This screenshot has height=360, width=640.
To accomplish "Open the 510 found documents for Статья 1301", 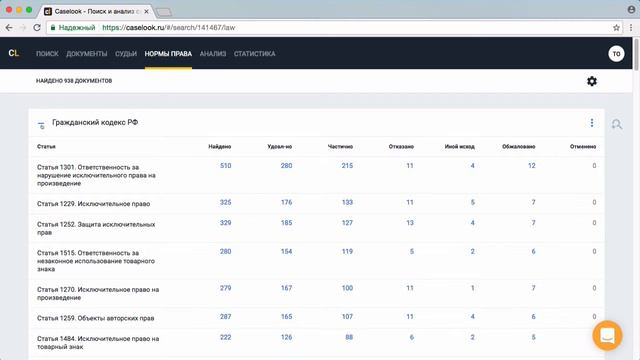I will (225, 166).
